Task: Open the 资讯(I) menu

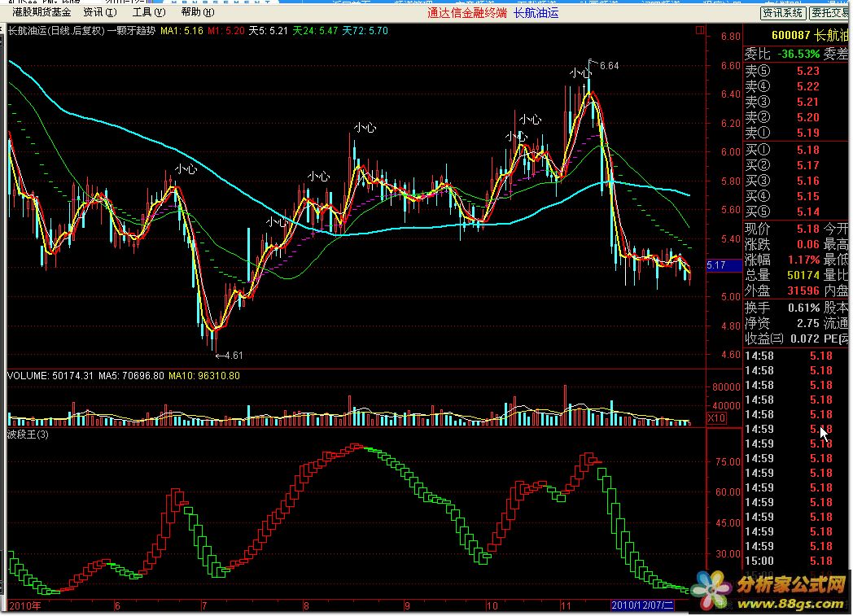Action: pos(100,12)
